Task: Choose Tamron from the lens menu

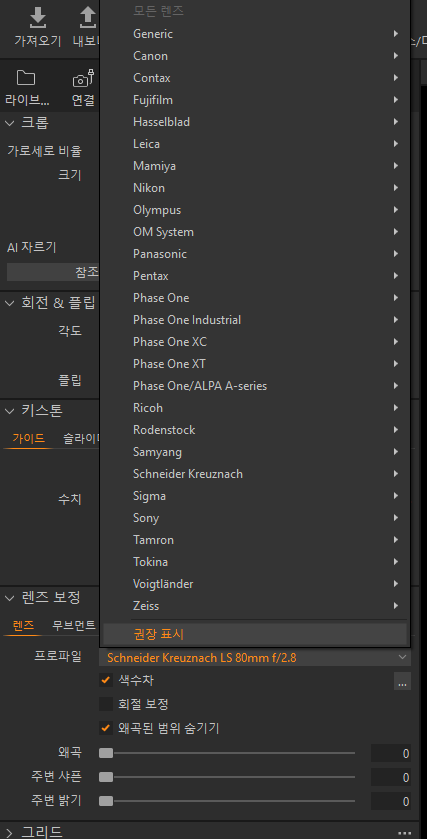Action: 255,539
